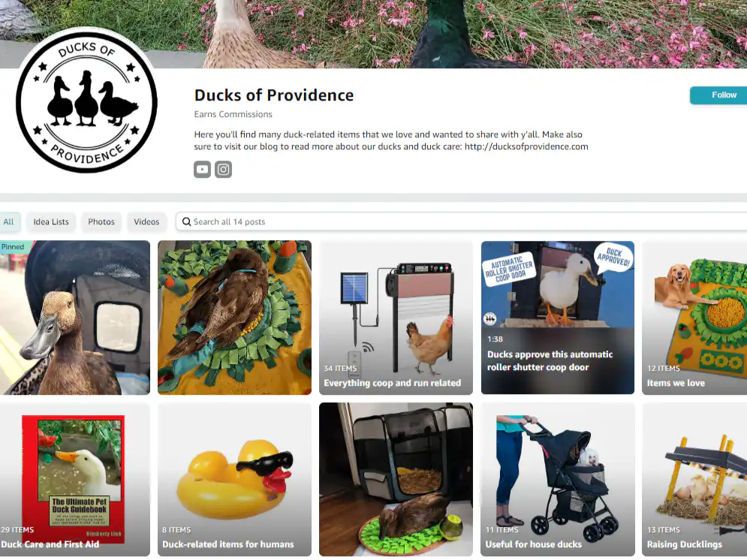The width and height of the screenshot is (747, 560).
Task: Click the search magnifier icon
Action: (187, 222)
